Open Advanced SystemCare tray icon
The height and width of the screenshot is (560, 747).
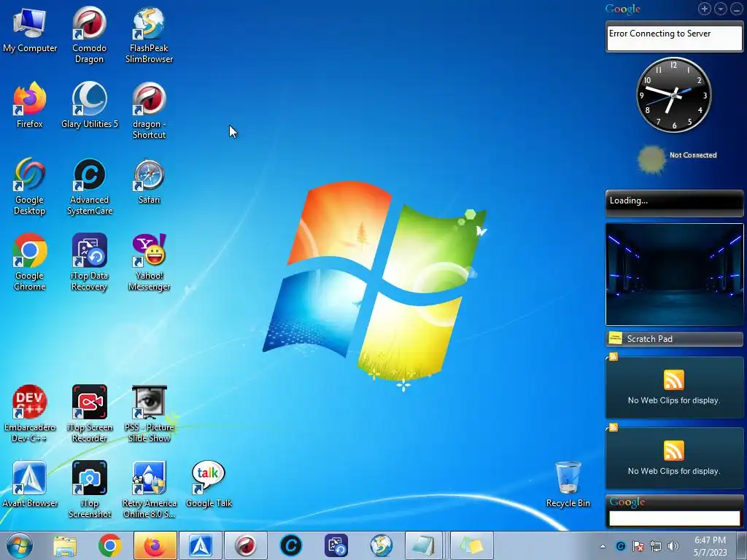(621, 546)
